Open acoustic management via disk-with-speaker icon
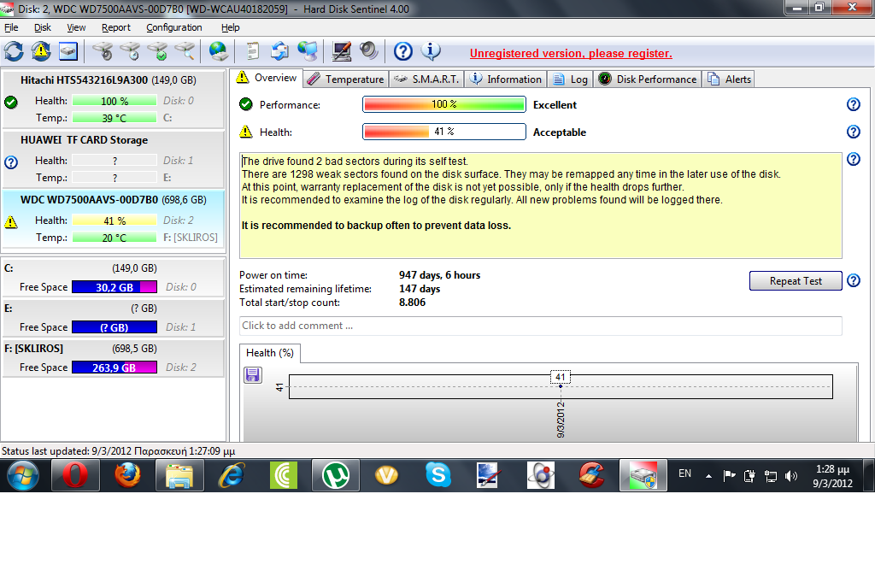The width and height of the screenshot is (875, 588). 103,51
